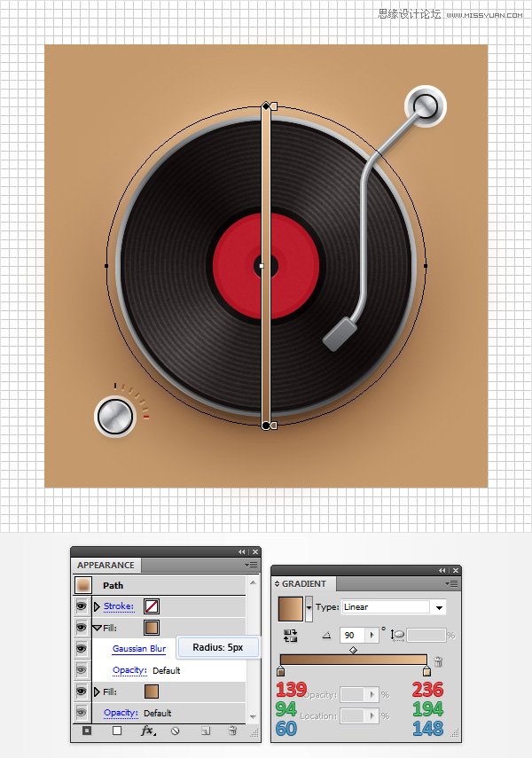Toggle visibility eye for Gaussian Blur effect
This screenshot has height=758, width=532.
click(x=82, y=648)
